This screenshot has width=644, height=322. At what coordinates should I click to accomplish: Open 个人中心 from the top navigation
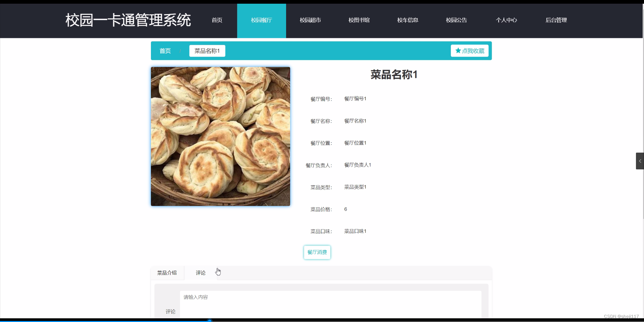tap(506, 20)
